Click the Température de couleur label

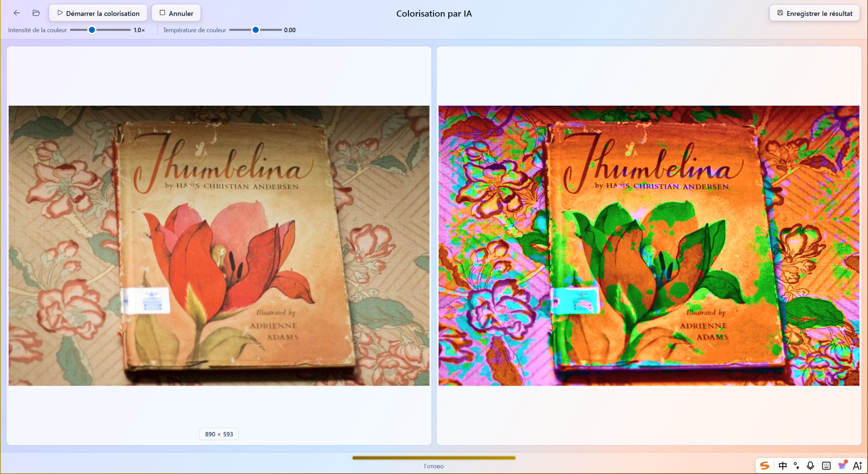[195, 30]
